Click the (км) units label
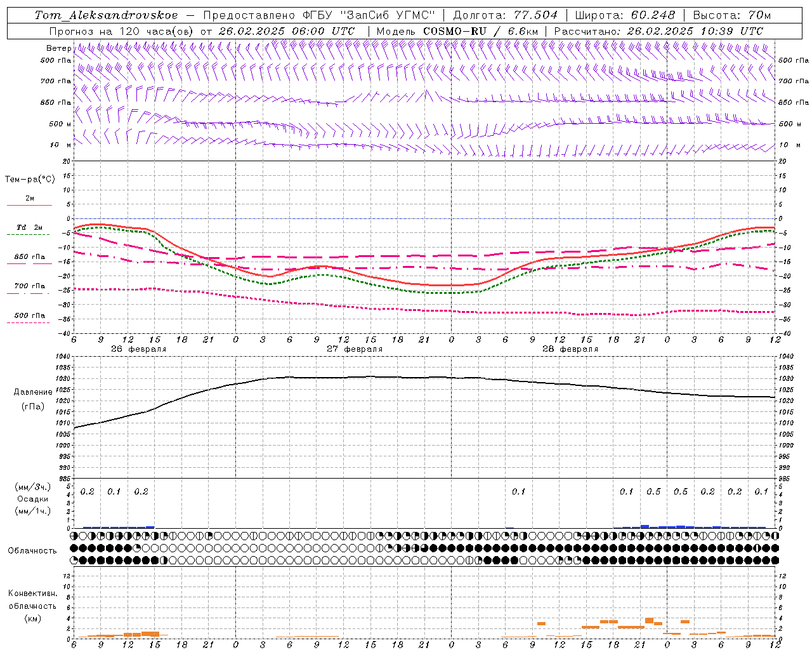The width and height of the screenshot is (812, 650). [33, 618]
